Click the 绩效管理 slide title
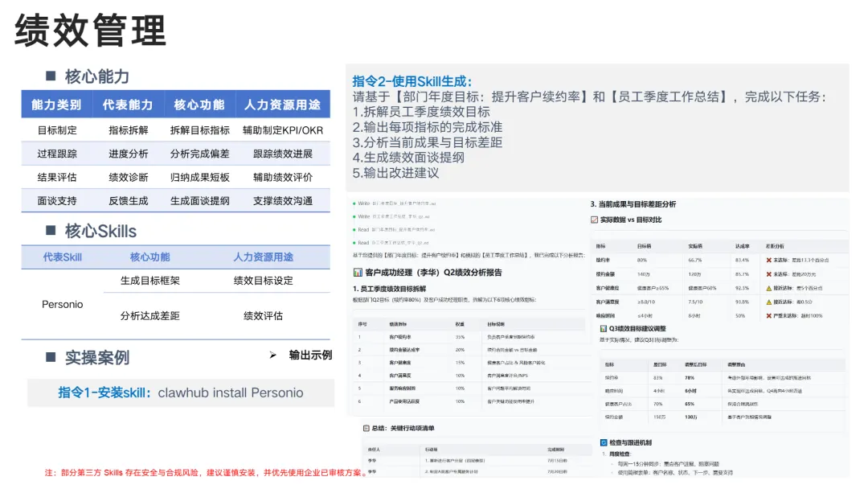This screenshot has height=489, width=868. tap(90, 30)
